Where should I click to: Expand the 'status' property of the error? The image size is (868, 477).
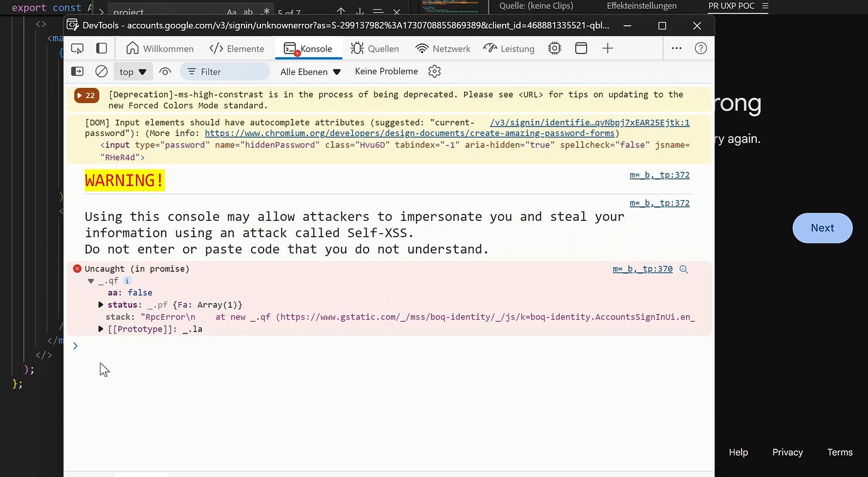pos(101,305)
